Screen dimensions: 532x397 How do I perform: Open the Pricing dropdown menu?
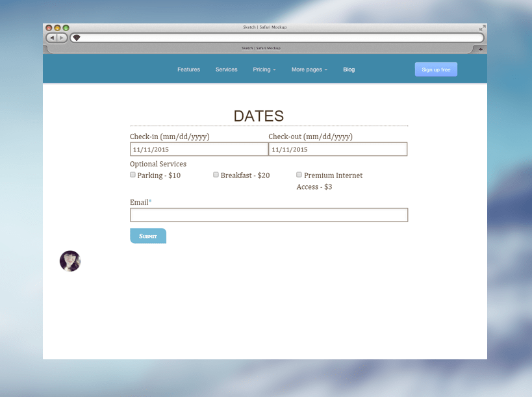point(264,70)
